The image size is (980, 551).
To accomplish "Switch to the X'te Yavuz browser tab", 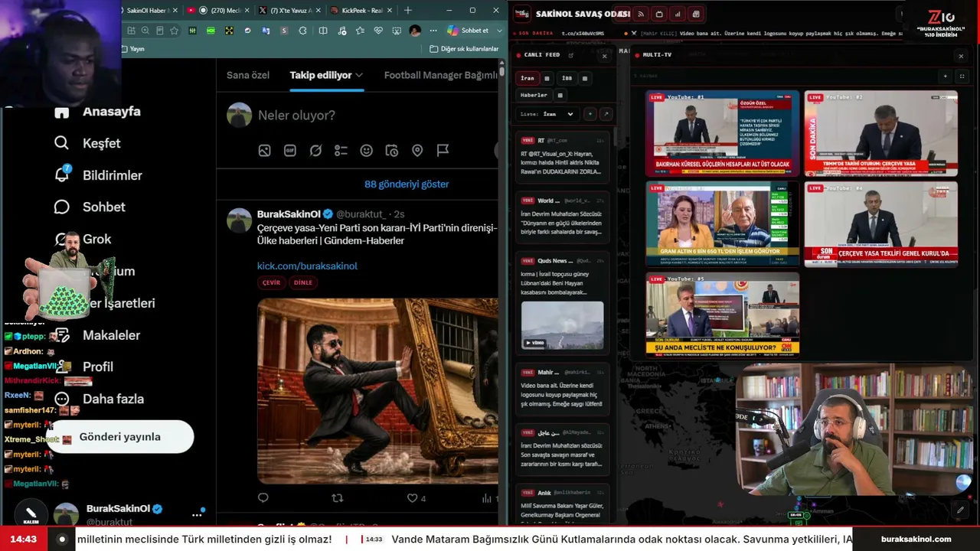I will (x=289, y=11).
